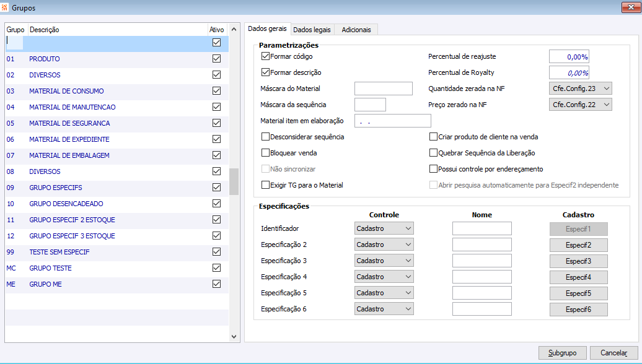
Task: Click the list scroll up arrow
Action: [x=234, y=30]
